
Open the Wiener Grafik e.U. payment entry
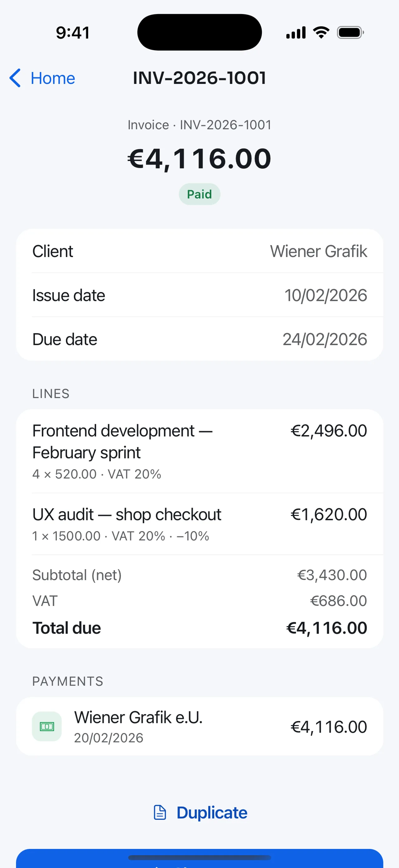(199, 726)
